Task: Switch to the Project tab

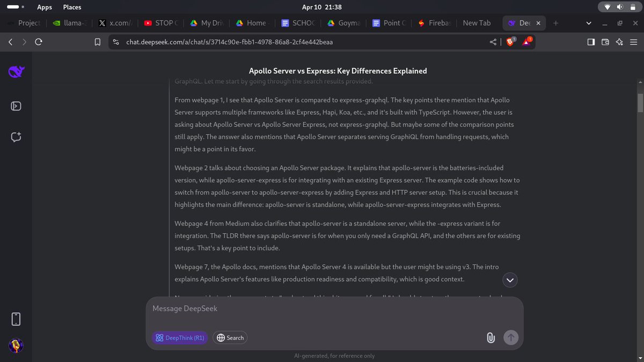Action: click(x=24, y=23)
